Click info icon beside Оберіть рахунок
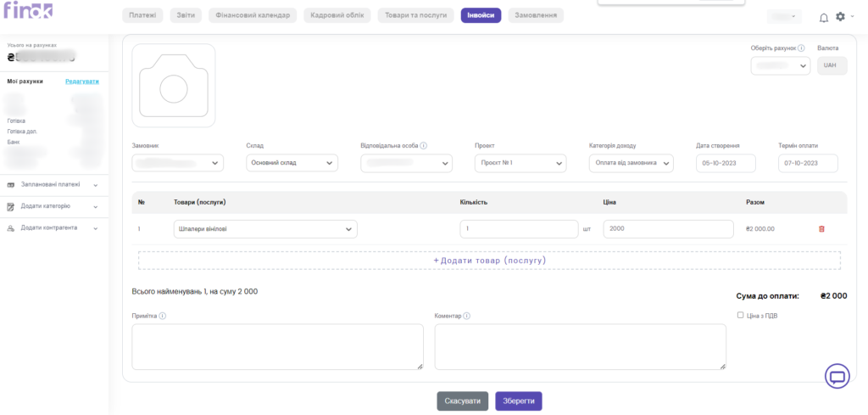 click(x=801, y=48)
